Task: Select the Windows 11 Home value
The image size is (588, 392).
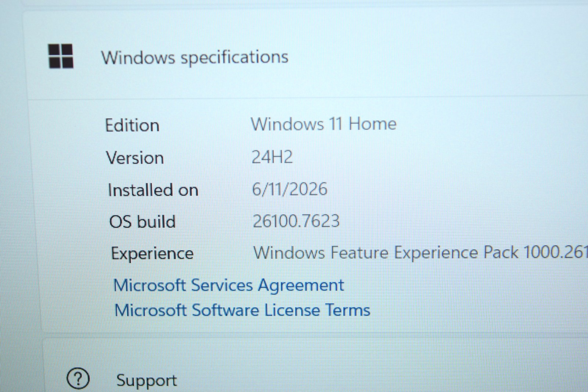Action: [324, 124]
